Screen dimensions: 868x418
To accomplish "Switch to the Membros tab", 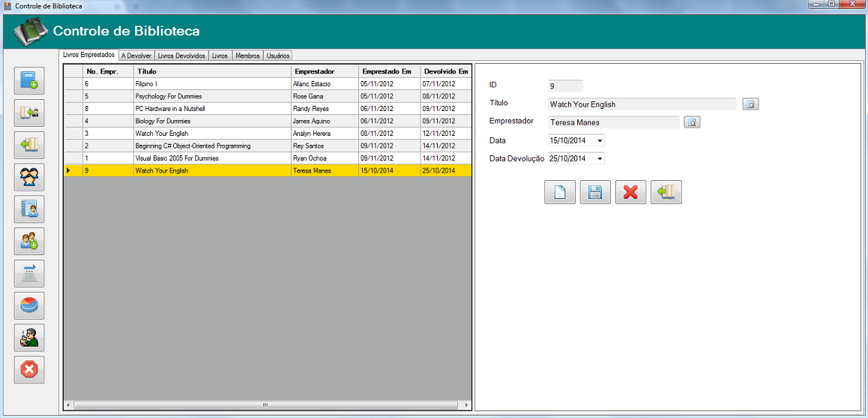I will click(247, 56).
